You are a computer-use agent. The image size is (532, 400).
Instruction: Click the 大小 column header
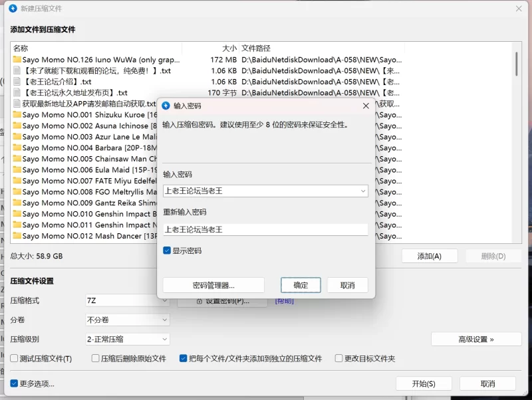coord(210,48)
